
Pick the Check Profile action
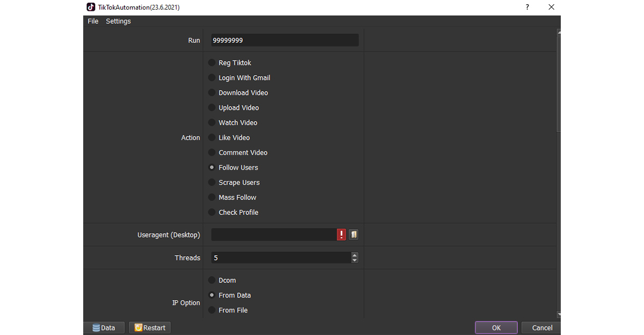click(233, 213)
